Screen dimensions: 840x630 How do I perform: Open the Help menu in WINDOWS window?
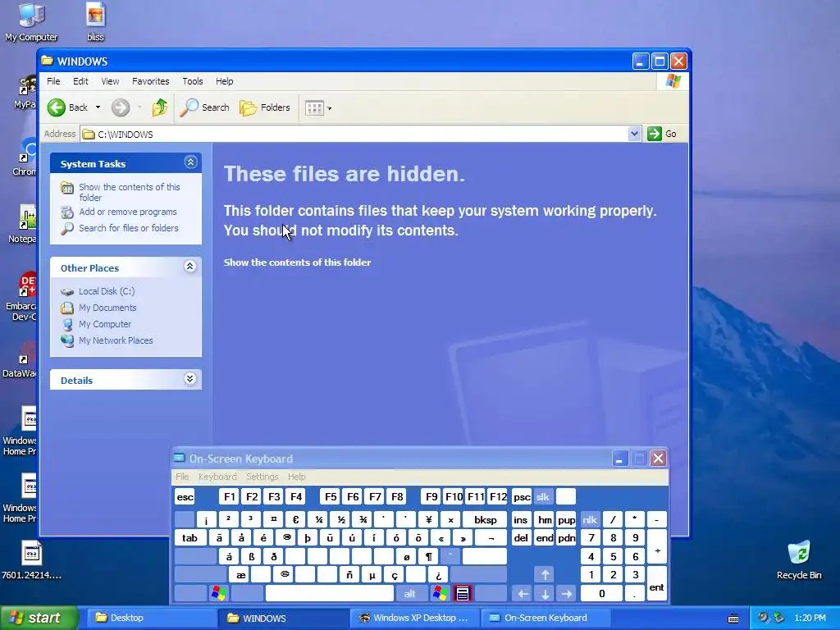[225, 81]
